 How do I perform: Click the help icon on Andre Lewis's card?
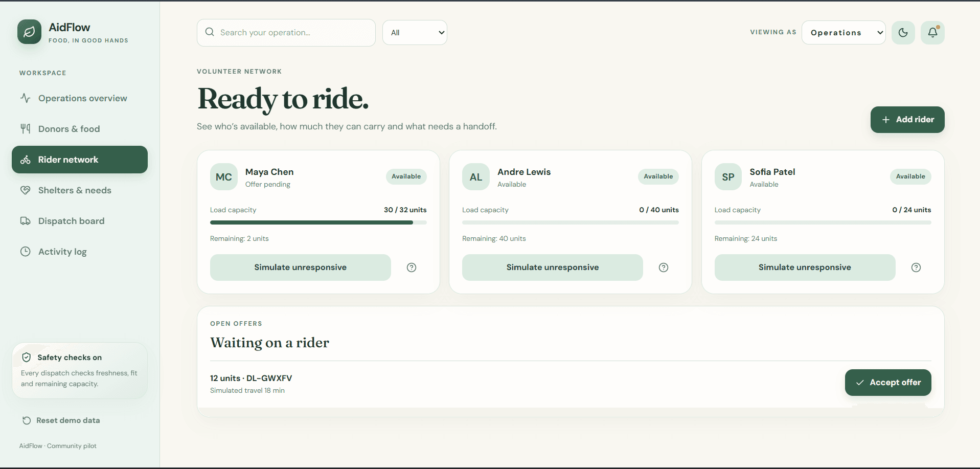tap(664, 267)
